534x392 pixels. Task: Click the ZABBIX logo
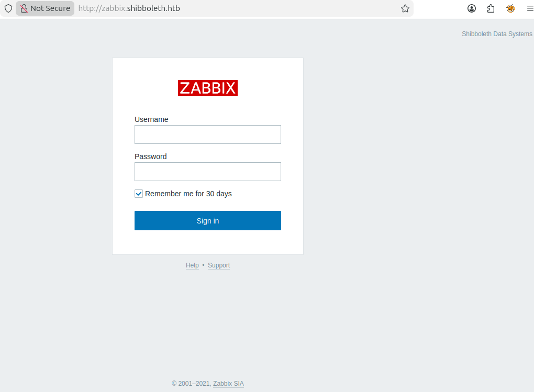click(208, 88)
